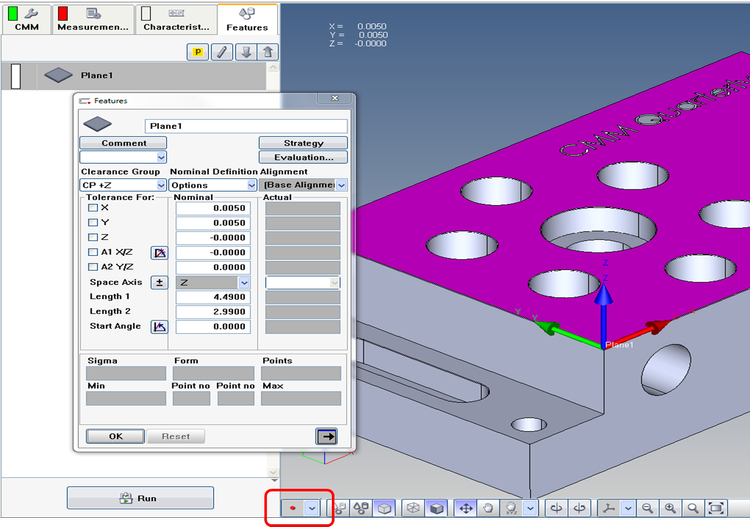The width and height of the screenshot is (750, 527).
Task: Open the Space Axis Z dropdown
Action: tap(244, 283)
